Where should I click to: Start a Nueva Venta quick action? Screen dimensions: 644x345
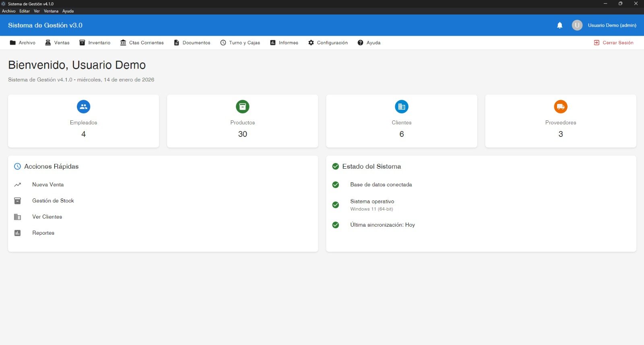[48, 185]
